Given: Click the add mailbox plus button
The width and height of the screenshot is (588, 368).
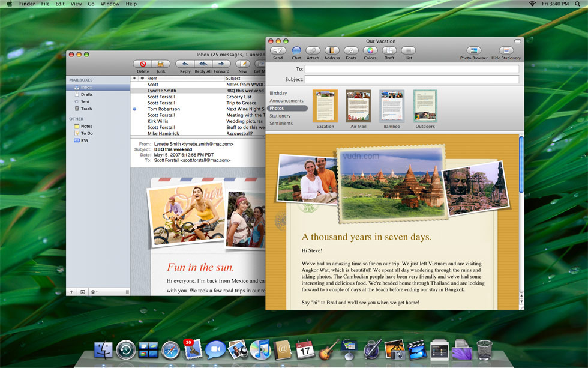Looking at the screenshot, I should coord(71,292).
